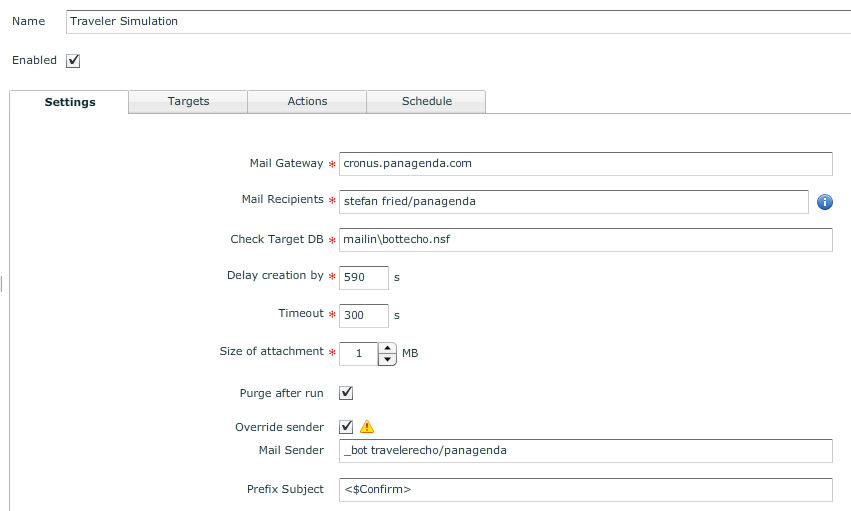The width and height of the screenshot is (851, 511).
Task: Click into the Mail Recipients text box
Action: (x=573, y=201)
